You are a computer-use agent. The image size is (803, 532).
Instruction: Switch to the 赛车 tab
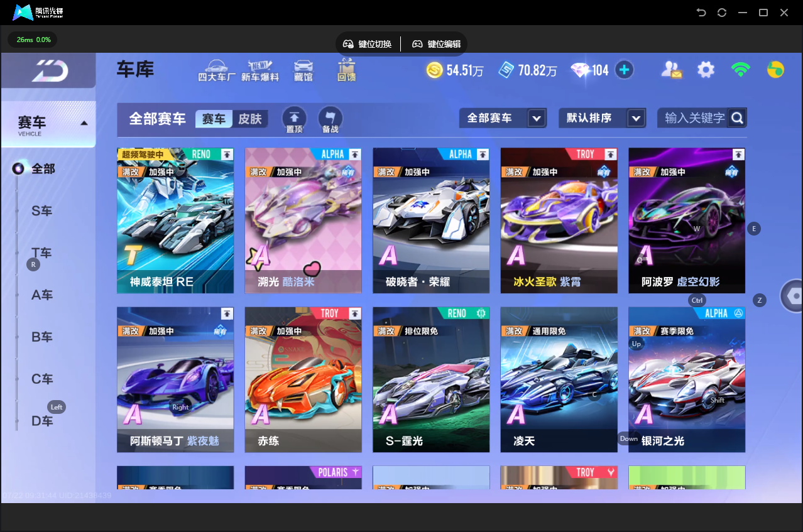click(214, 119)
